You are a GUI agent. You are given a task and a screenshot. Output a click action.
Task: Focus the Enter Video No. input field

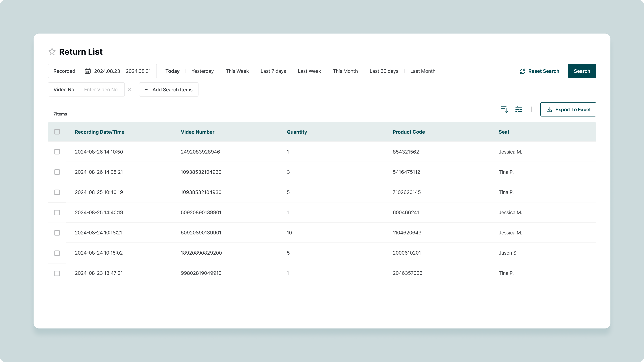point(101,89)
